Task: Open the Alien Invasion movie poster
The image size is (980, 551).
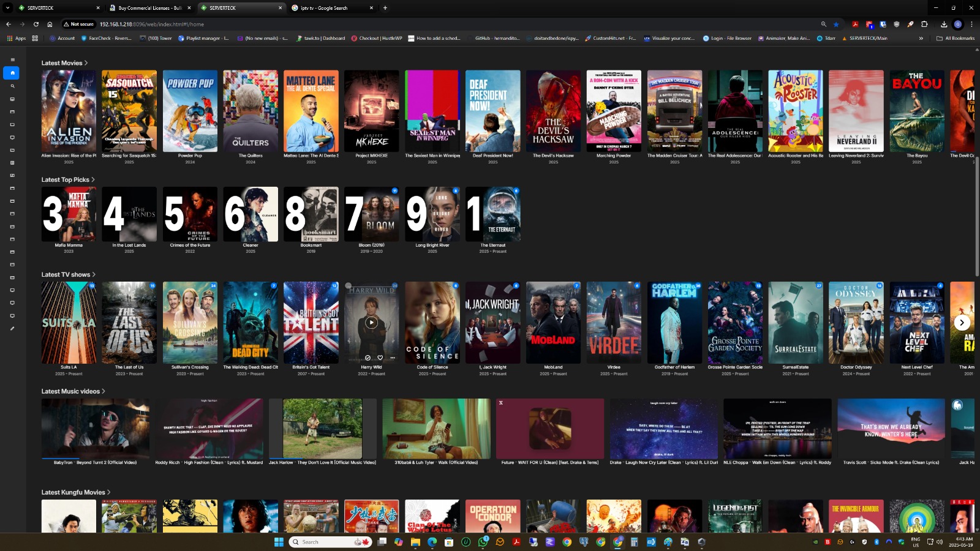Action: 69,111
